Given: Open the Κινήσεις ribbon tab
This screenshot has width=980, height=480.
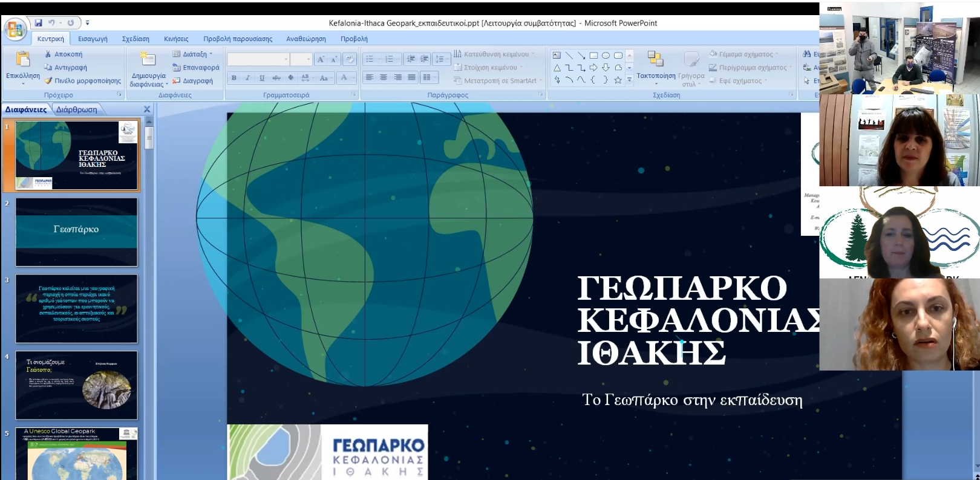Looking at the screenshot, I should tap(176, 39).
